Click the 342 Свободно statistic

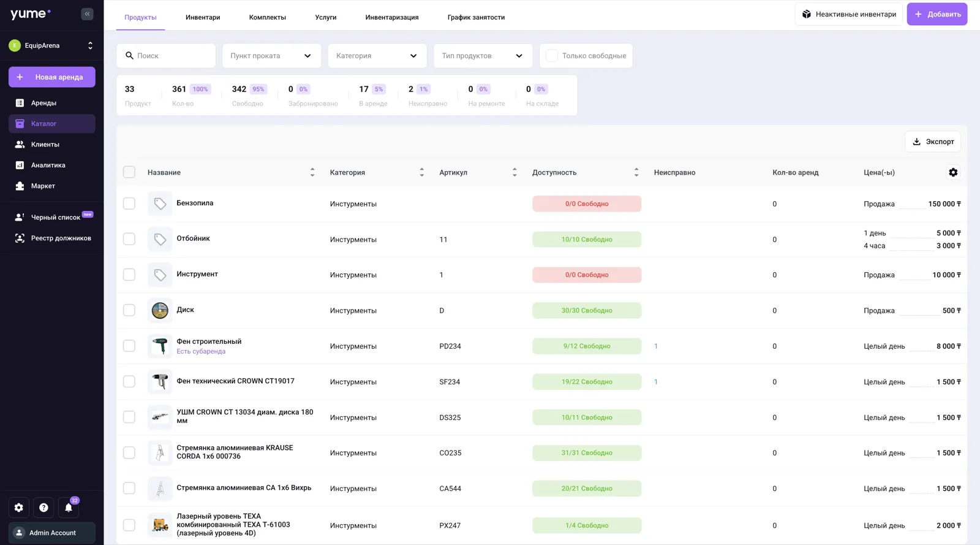(249, 95)
